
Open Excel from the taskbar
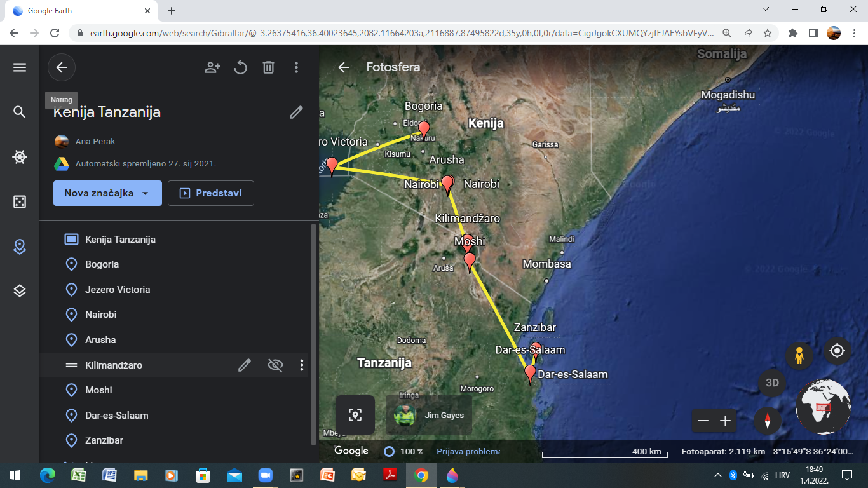coord(78,475)
